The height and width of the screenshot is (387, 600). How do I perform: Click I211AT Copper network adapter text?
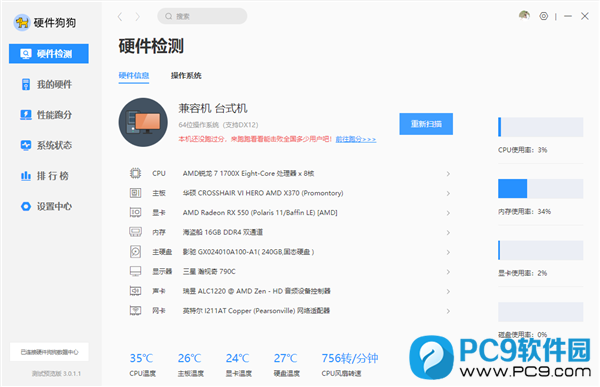point(256,310)
